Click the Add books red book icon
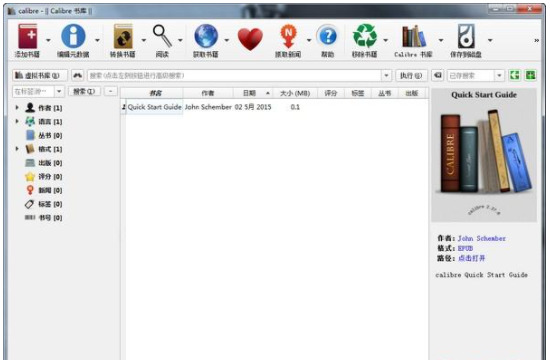 tap(27, 36)
